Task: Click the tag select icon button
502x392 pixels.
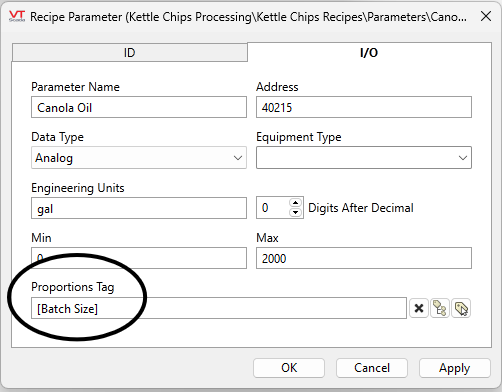Action: tap(461, 308)
